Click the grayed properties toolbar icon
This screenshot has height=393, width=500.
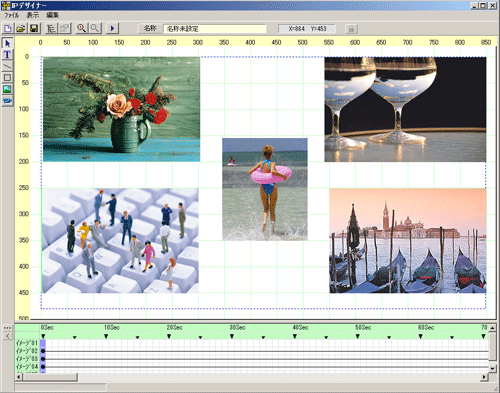click(65, 28)
